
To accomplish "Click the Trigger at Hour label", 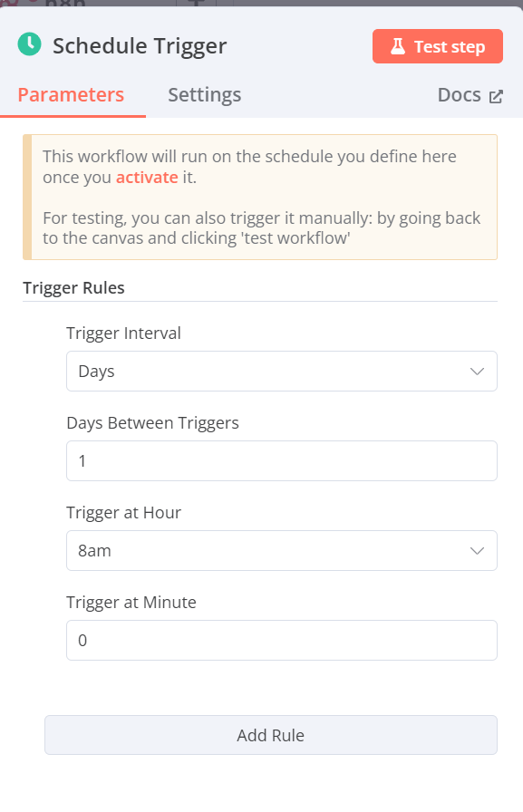I will click(x=124, y=513).
